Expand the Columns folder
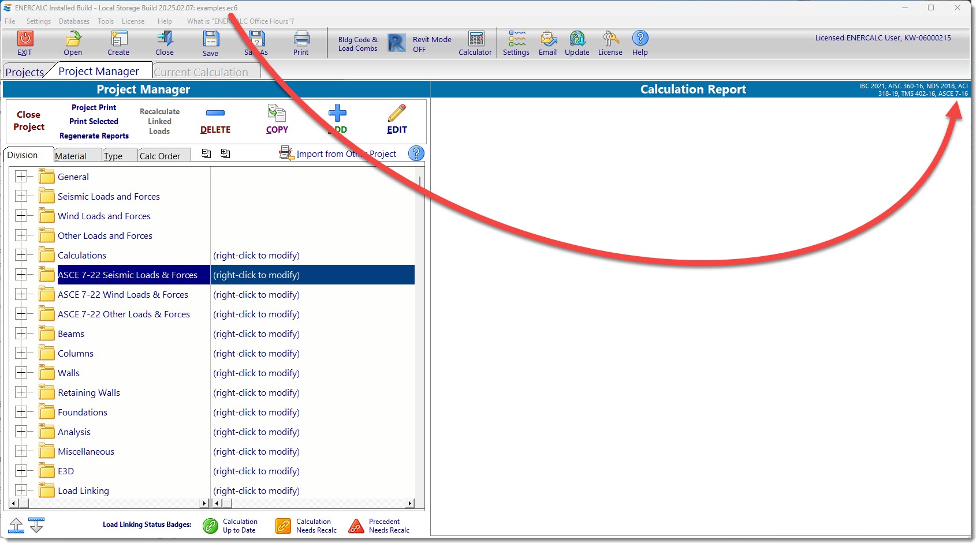 21,353
